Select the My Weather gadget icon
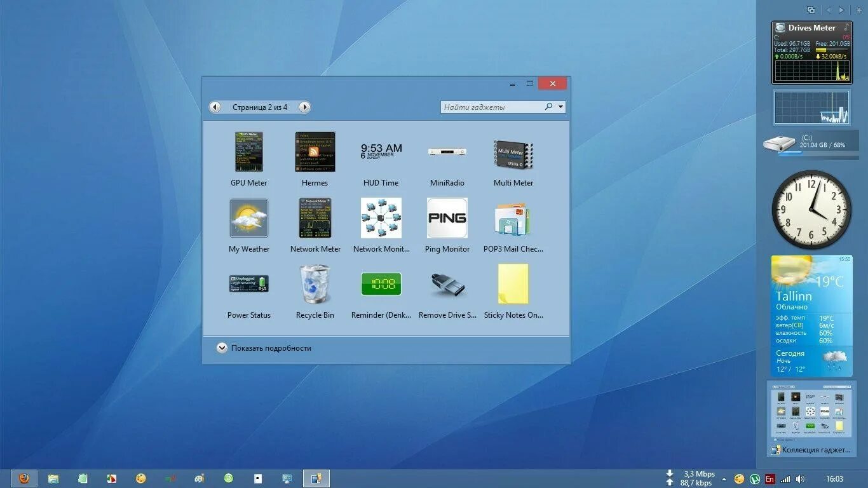The width and height of the screenshot is (868, 488). tap(249, 218)
